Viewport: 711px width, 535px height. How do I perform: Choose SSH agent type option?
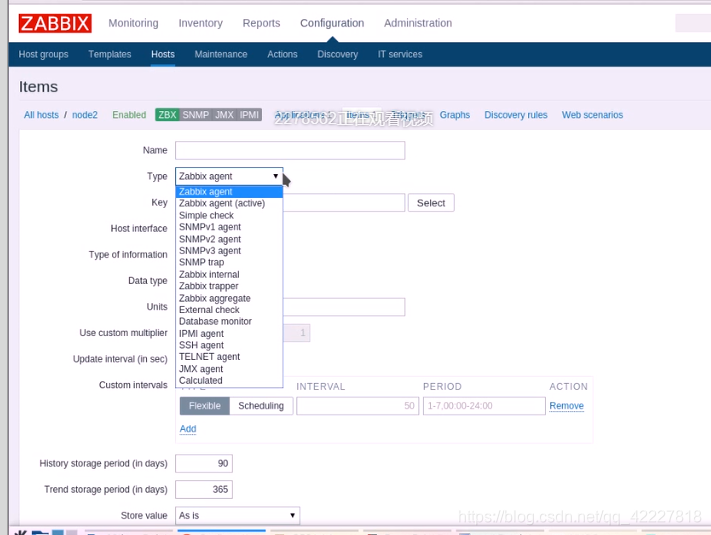(x=229, y=345)
